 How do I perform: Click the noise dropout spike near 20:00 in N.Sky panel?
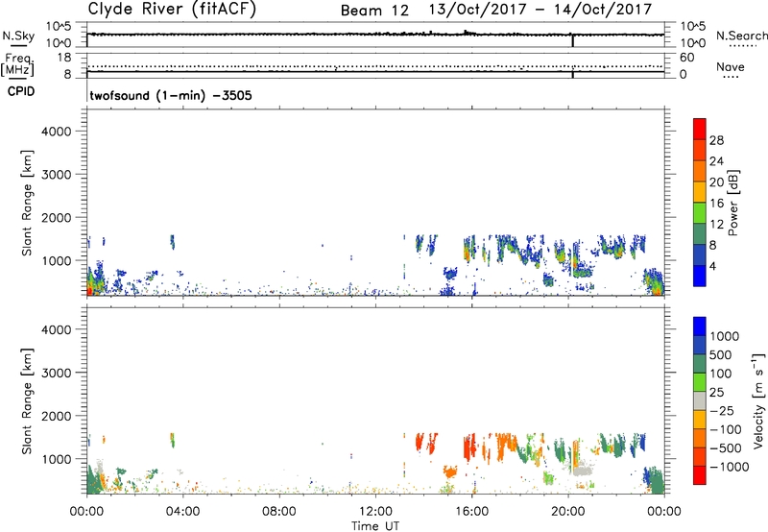[x=572, y=40]
